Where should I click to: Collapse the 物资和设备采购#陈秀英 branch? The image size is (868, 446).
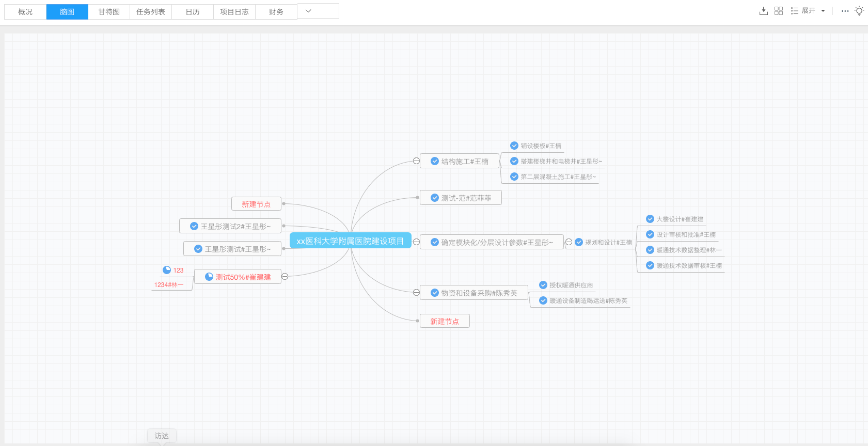[416, 293]
